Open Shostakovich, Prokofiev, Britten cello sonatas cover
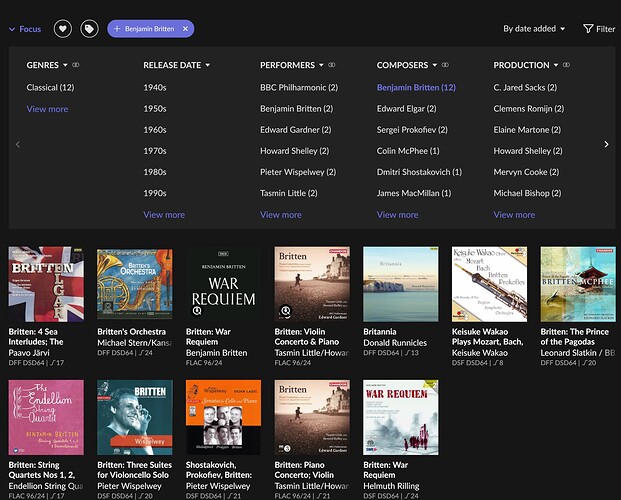 (x=223, y=417)
